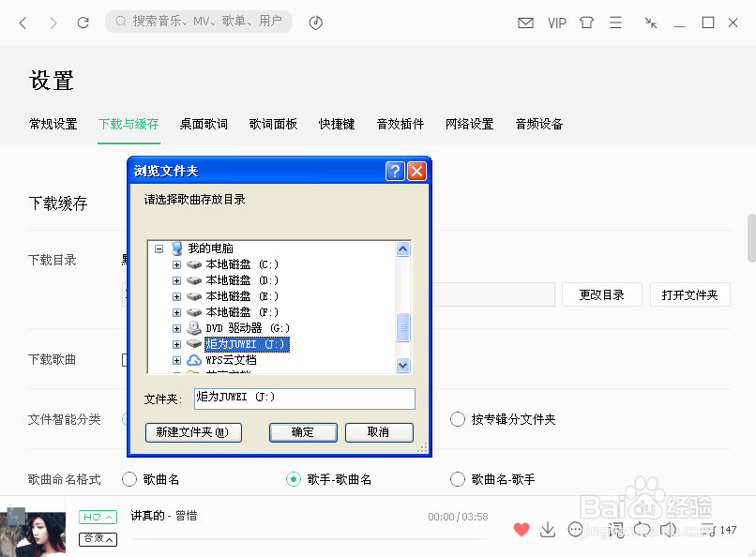Open the skin (shirt) icon
The image size is (756, 557).
click(x=587, y=23)
